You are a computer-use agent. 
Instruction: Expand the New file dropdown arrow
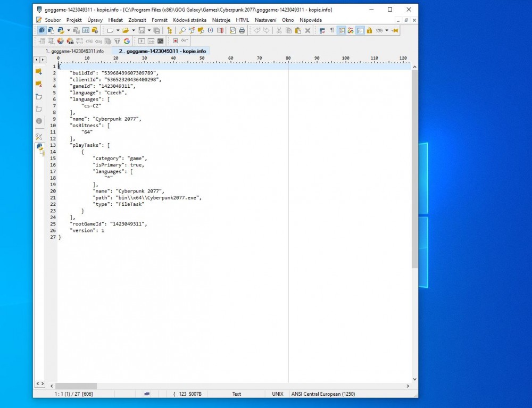point(118,30)
